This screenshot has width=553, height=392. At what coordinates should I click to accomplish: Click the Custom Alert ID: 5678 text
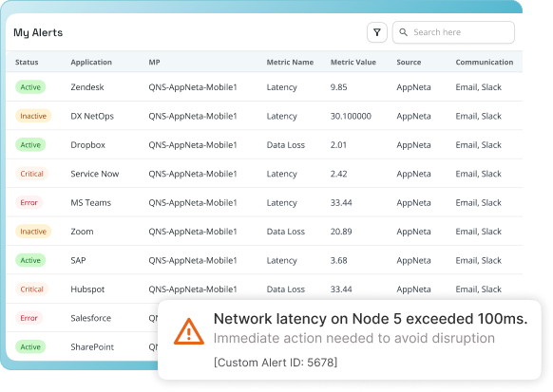(x=276, y=363)
